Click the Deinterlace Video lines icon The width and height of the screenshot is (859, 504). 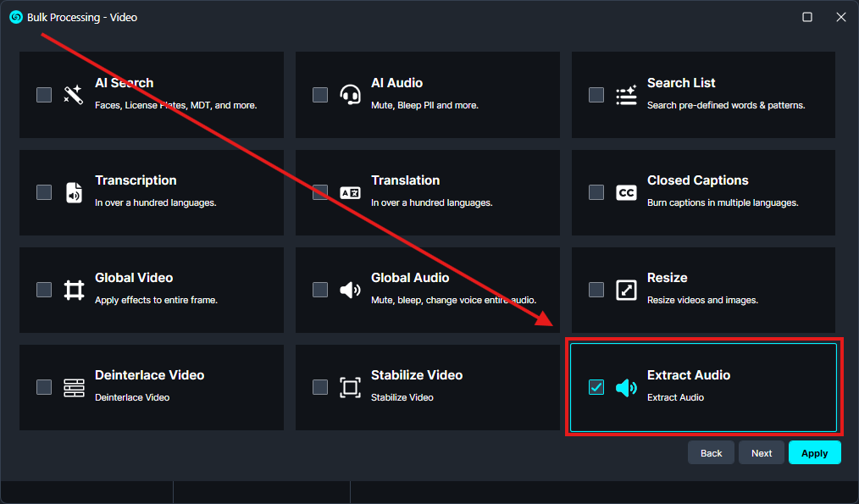[x=74, y=387]
